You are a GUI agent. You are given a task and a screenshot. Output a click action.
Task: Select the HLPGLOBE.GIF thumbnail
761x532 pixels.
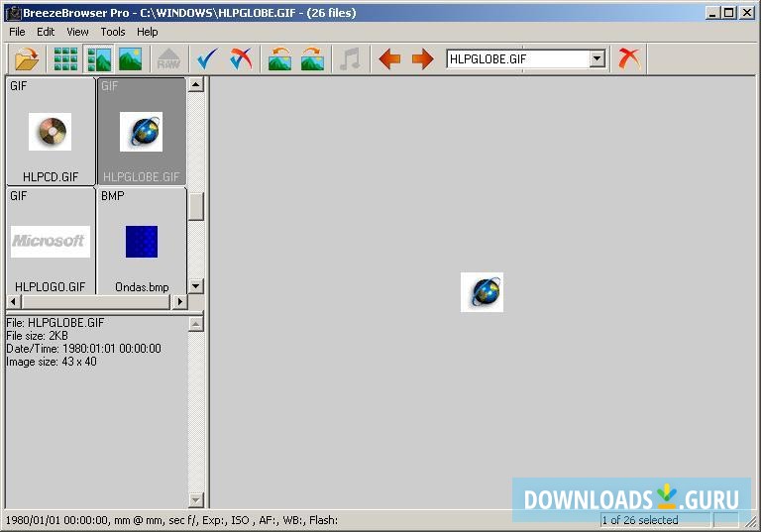click(142, 131)
